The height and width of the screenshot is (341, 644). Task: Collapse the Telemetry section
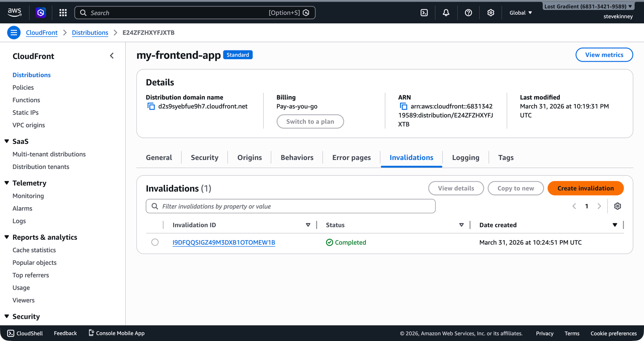7,183
